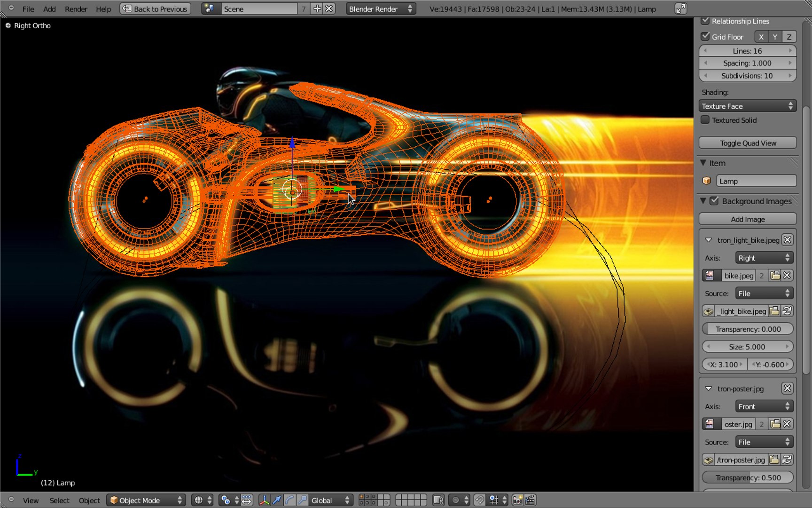This screenshot has height=508, width=812.
Task: Enable the rotate manipulator arc icon
Action: (x=289, y=500)
